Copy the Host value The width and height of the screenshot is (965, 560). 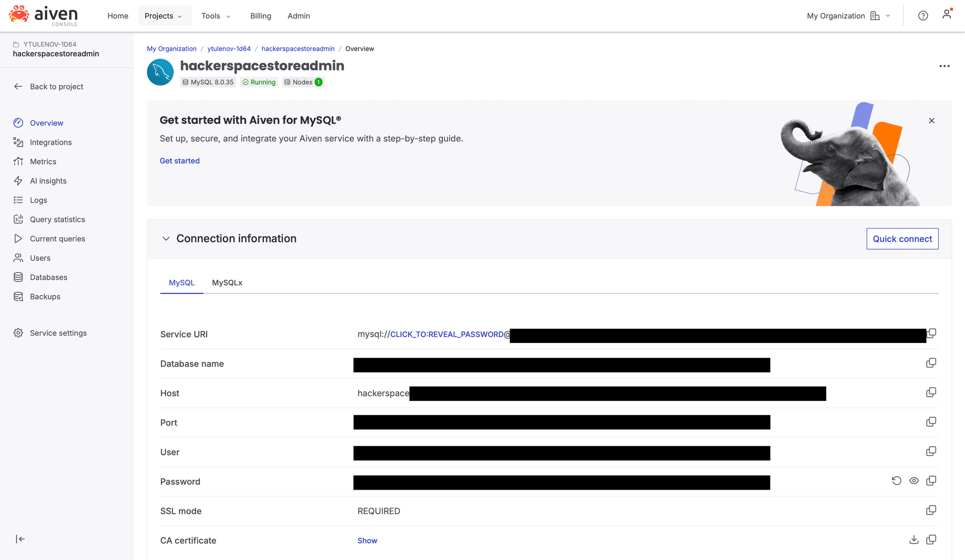pyautogui.click(x=931, y=392)
